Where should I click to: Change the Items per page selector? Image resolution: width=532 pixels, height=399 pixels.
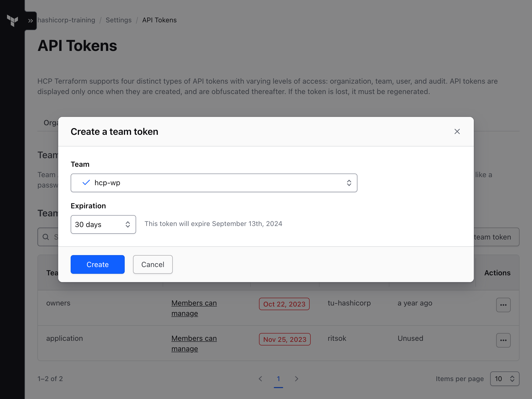pyautogui.click(x=504, y=379)
